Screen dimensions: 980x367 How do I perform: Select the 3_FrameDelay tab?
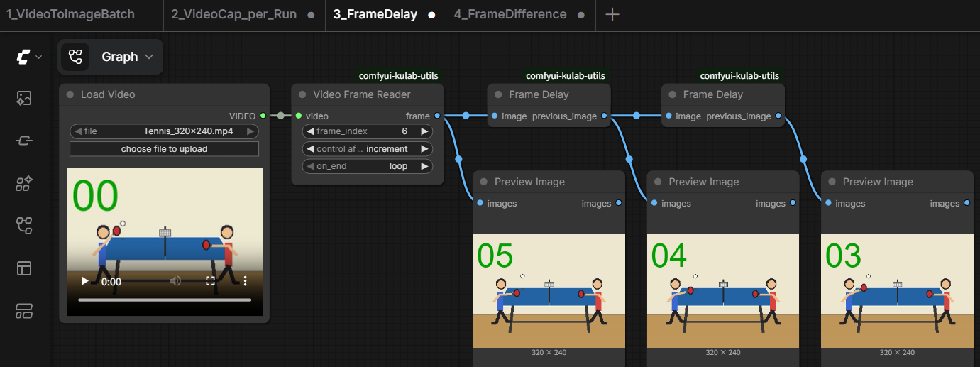(x=375, y=14)
